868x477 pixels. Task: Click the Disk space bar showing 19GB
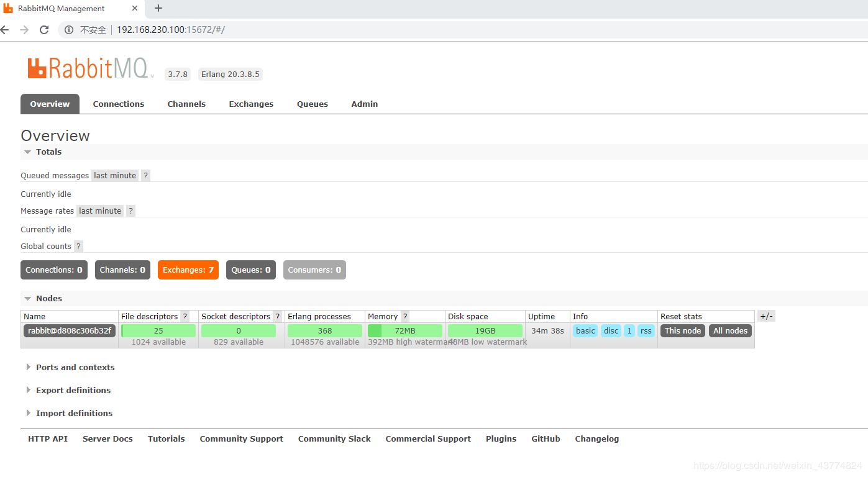pos(485,331)
